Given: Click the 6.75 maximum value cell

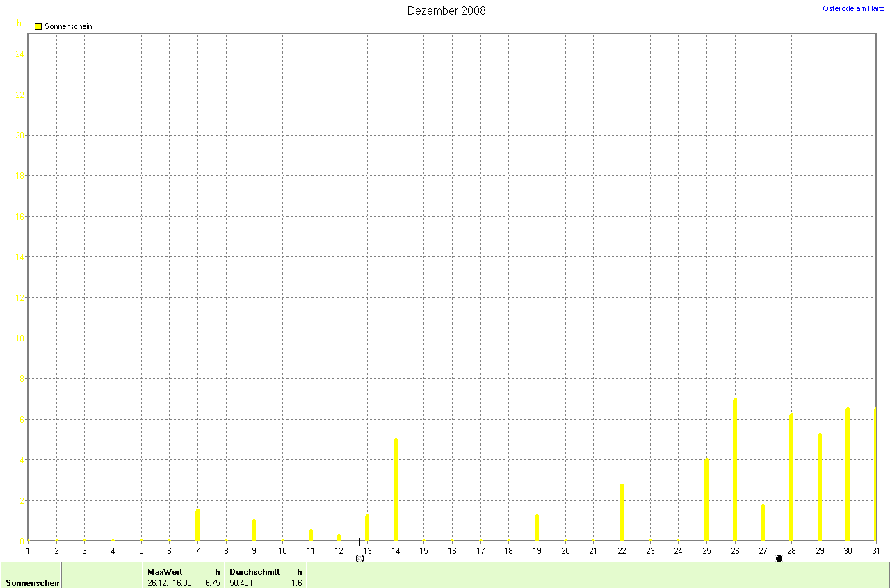Looking at the screenshot, I should coord(211,583).
